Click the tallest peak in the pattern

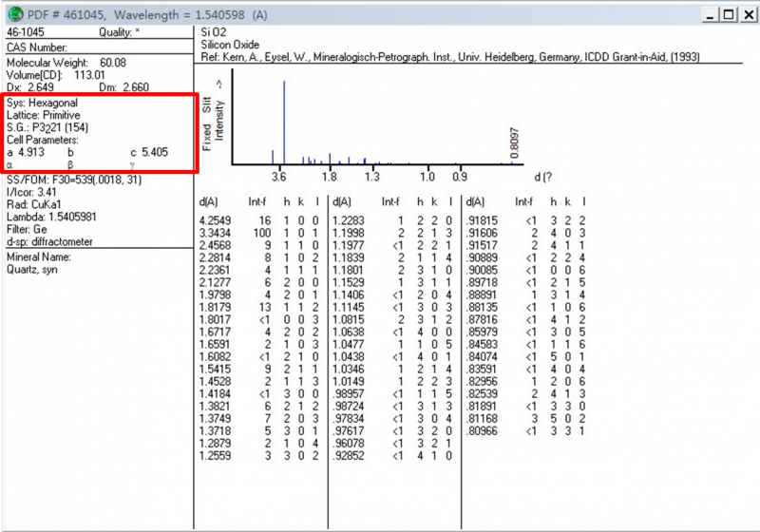click(x=284, y=123)
